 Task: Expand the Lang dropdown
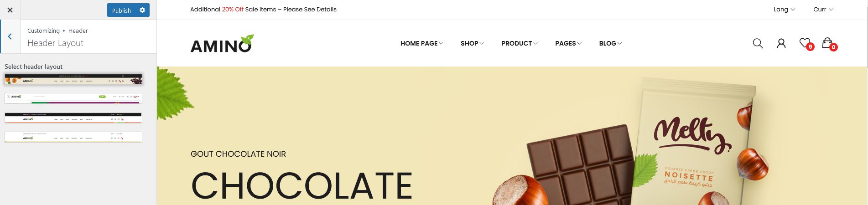[x=784, y=10]
